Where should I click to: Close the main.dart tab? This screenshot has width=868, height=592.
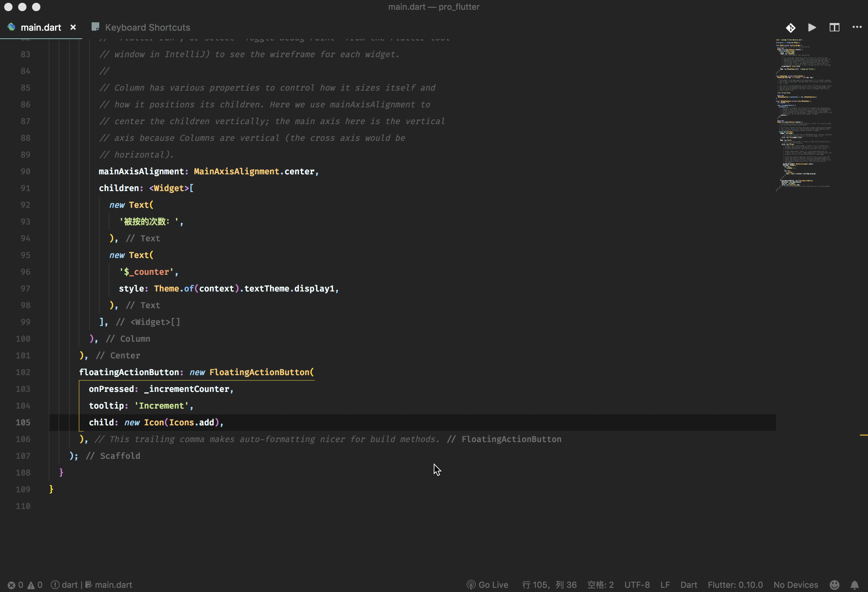[x=73, y=27]
